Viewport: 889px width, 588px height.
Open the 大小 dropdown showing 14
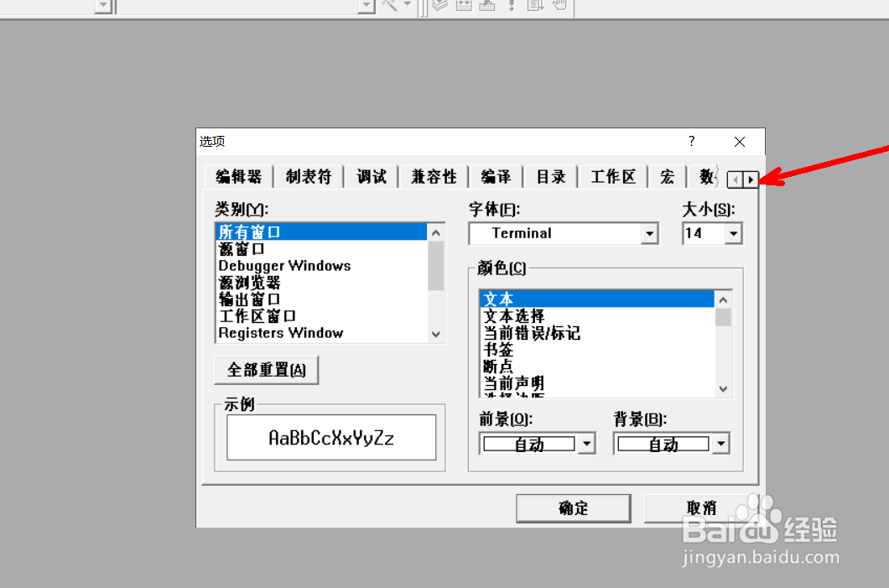[733, 233]
